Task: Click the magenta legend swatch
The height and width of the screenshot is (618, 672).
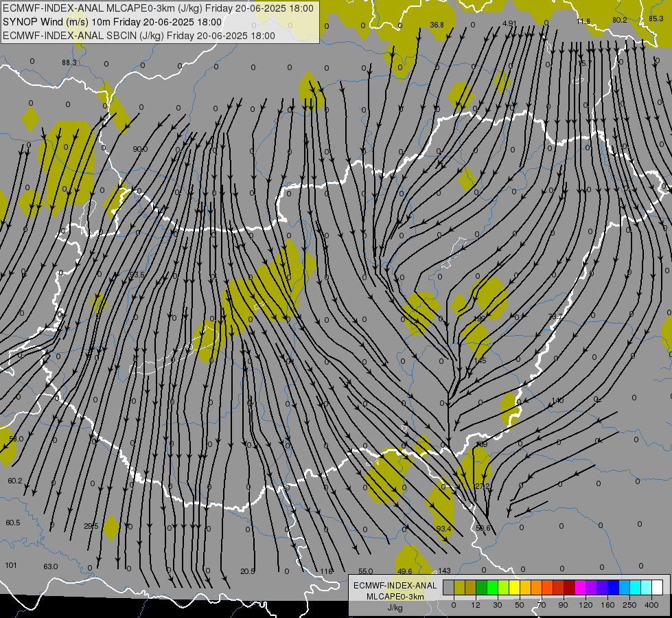Action: [581, 587]
